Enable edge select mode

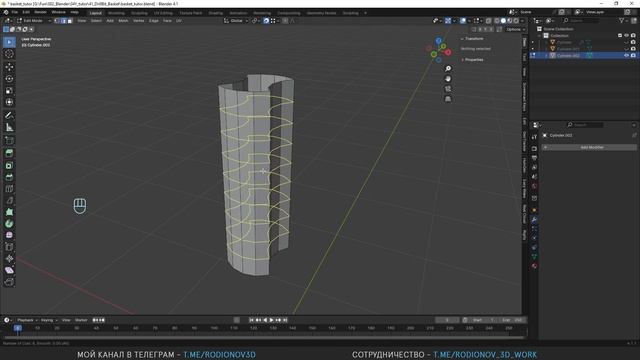pyautogui.click(x=63, y=20)
